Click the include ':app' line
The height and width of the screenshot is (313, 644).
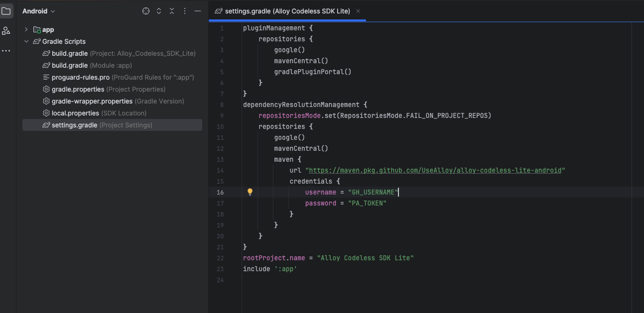[270, 269]
